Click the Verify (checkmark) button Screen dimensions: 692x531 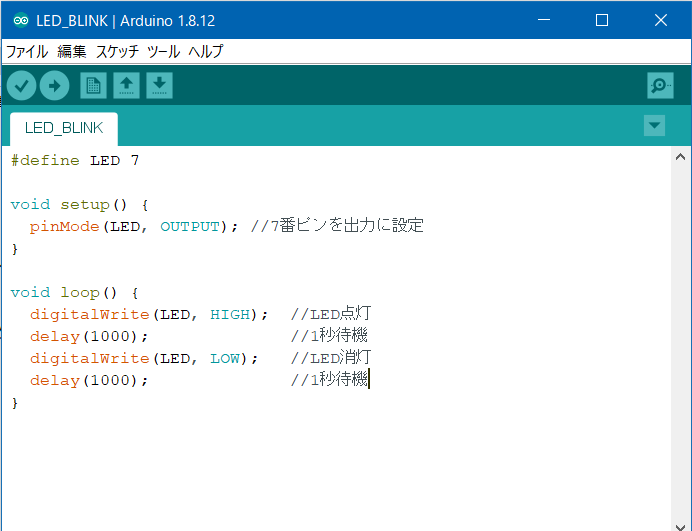tap(22, 85)
